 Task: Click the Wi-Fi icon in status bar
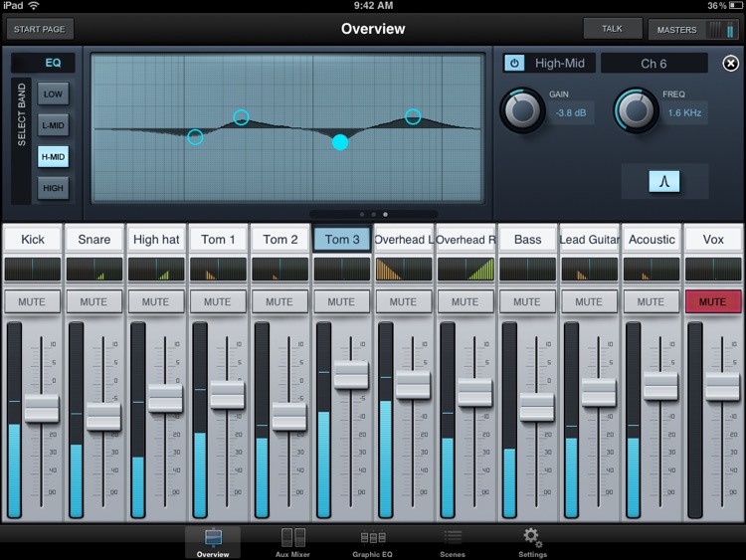pos(33,6)
